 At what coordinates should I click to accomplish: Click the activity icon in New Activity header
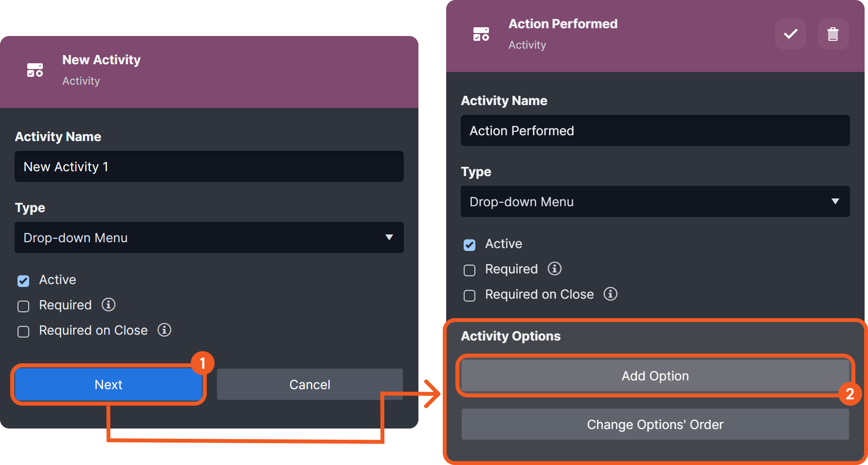35,70
